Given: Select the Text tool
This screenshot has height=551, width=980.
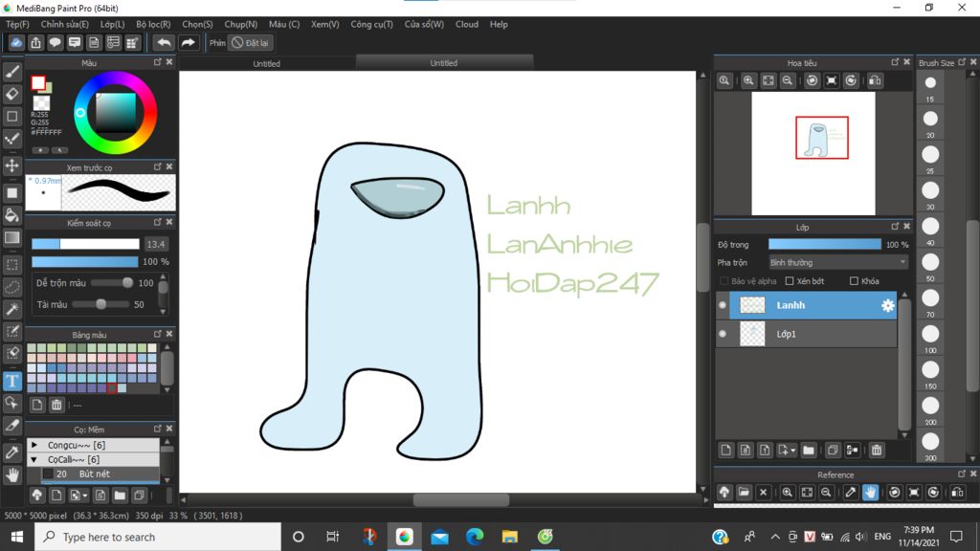Looking at the screenshot, I should pyautogui.click(x=11, y=381).
